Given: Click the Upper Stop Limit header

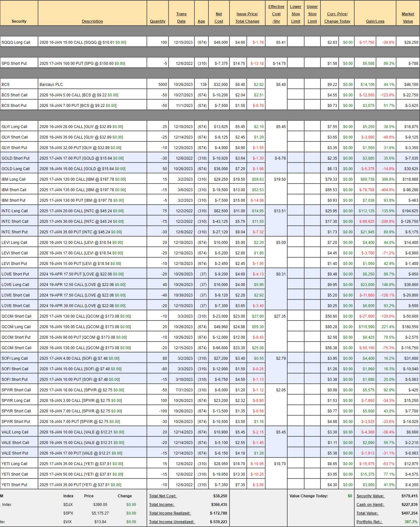Looking at the screenshot, I should [x=312, y=14].
